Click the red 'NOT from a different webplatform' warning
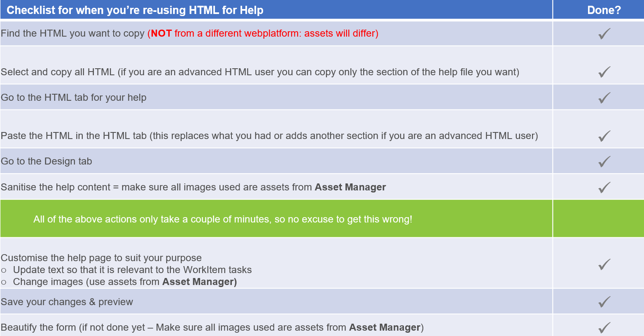This screenshot has width=644, height=336. coord(263,33)
